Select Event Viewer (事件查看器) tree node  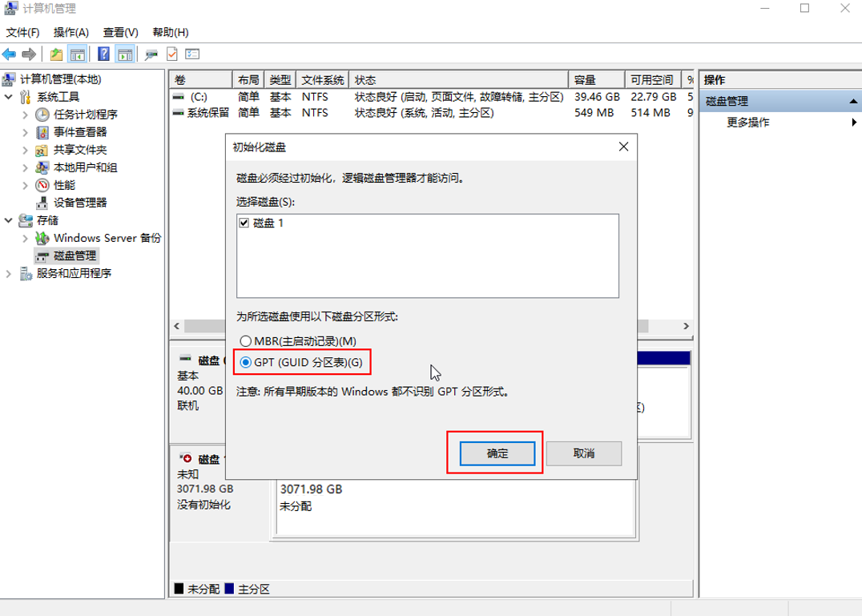coord(80,132)
